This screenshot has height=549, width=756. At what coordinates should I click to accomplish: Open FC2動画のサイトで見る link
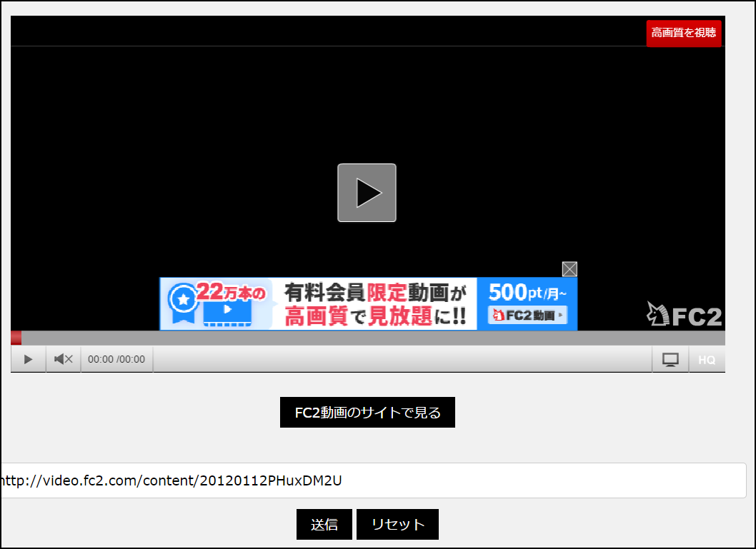(x=367, y=413)
